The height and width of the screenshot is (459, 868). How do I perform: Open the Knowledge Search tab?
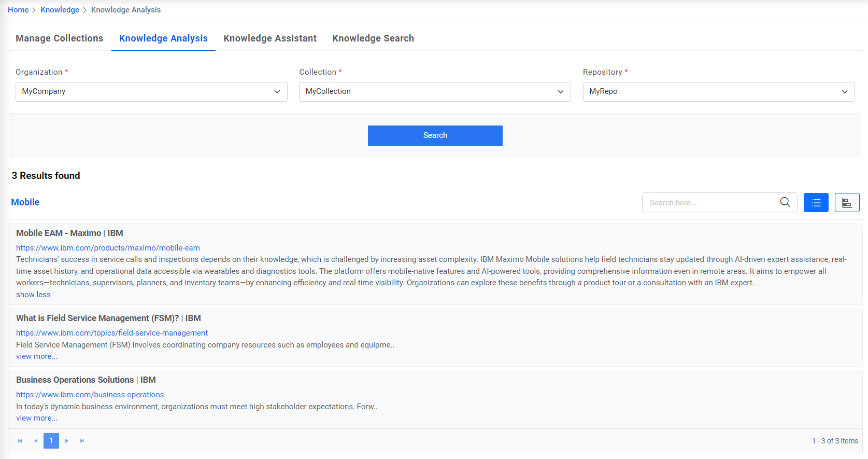pos(373,38)
